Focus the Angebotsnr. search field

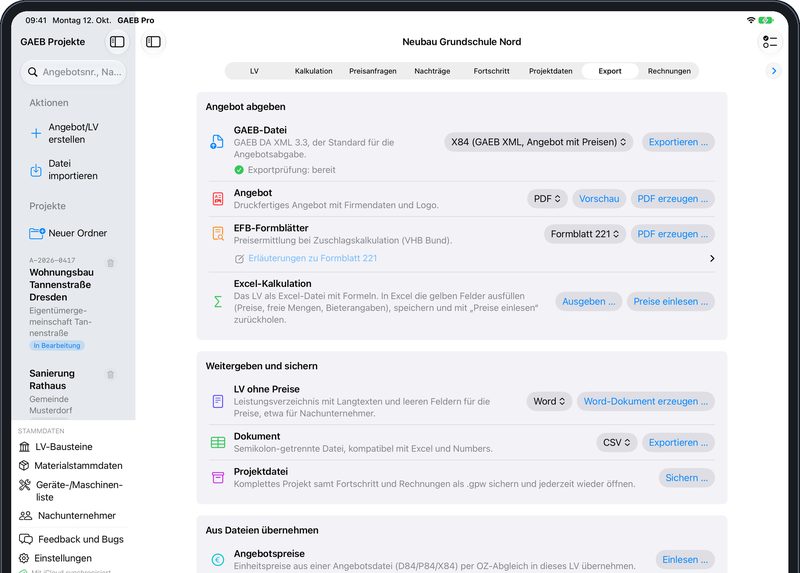(73, 72)
